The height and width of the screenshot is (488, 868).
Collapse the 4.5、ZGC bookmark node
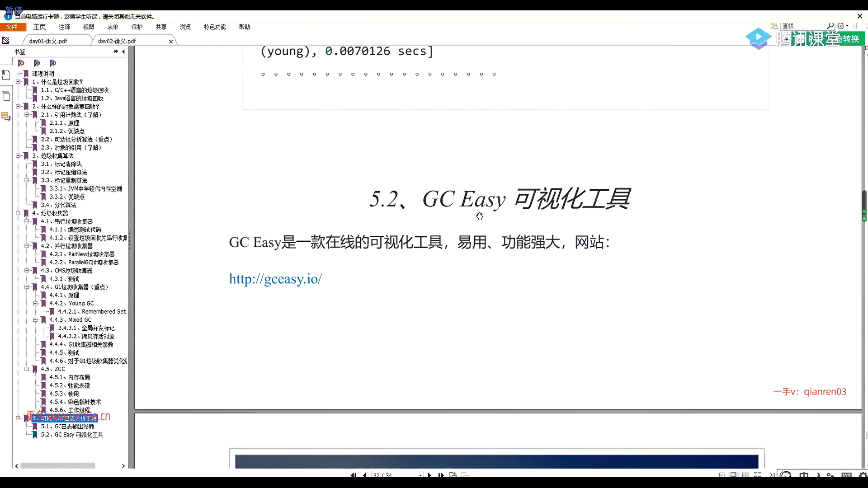pyautogui.click(x=27, y=369)
